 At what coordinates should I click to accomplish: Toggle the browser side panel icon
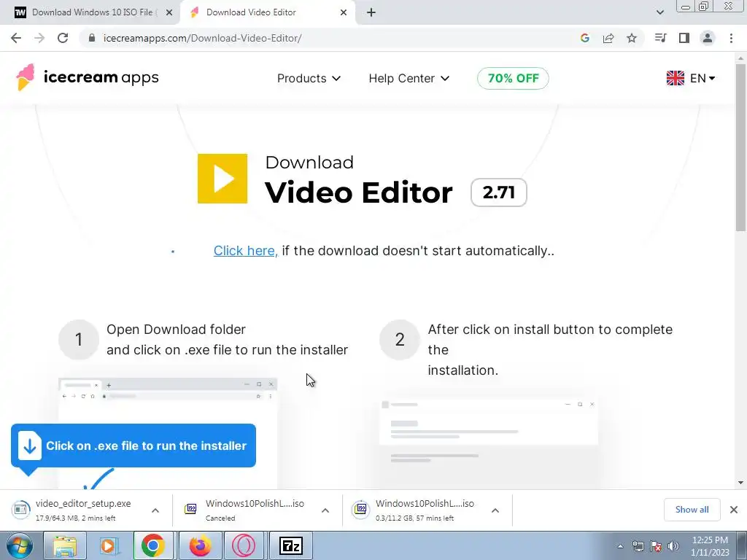click(684, 38)
